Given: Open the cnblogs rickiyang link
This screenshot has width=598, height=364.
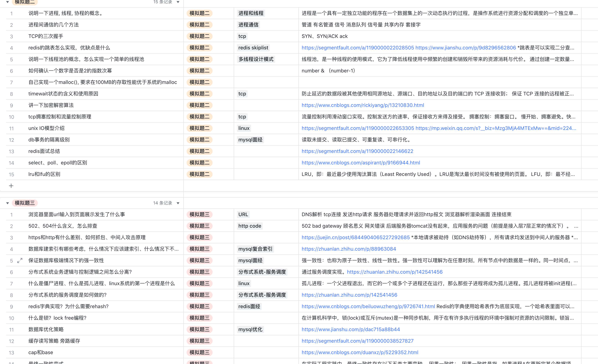Looking at the screenshot, I should tap(363, 105).
